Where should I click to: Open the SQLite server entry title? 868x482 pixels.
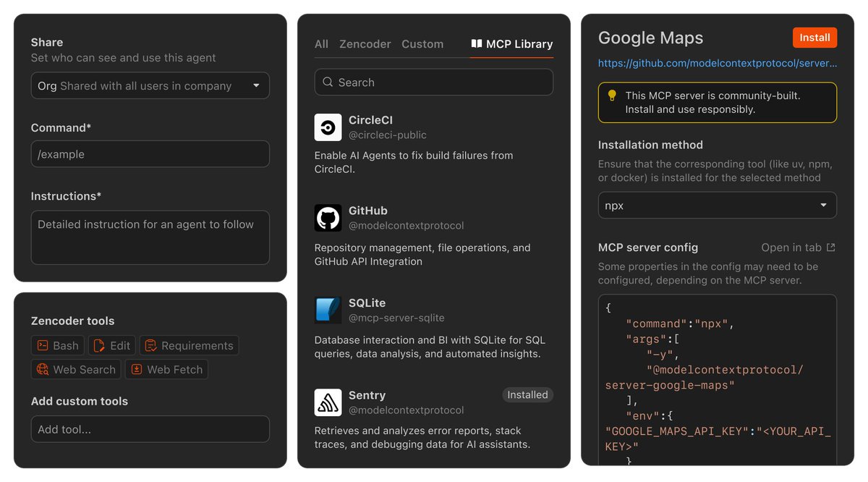[367, 303]
